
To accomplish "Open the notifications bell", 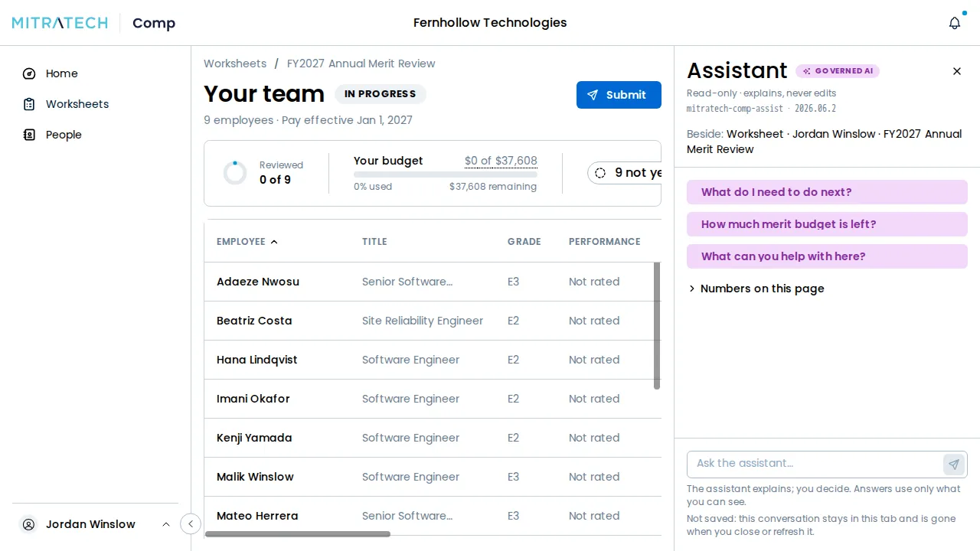I will 955,23.
